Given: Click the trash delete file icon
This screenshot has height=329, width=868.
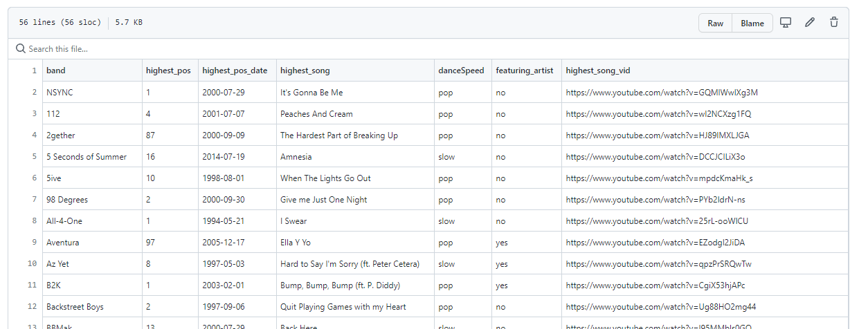Looking at the screenshot, I should [834, 23].
